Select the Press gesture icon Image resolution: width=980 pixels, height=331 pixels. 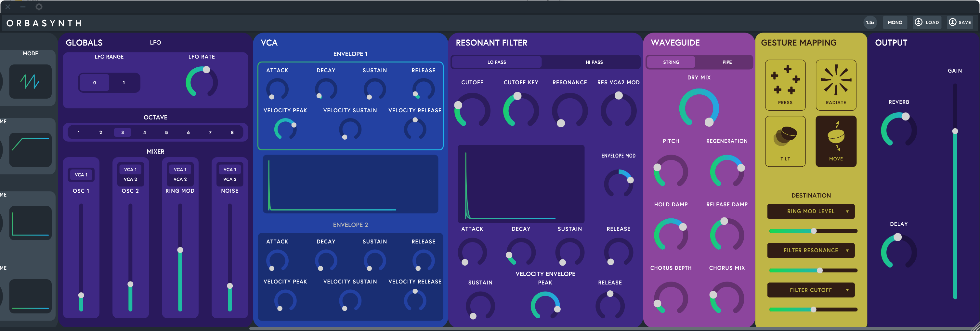pyautogui.click(x=785, y=85)
